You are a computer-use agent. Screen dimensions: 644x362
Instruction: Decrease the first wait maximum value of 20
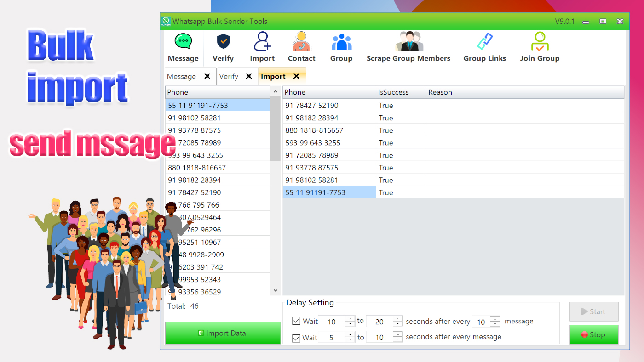pyautogui.click(x=398, y=324)
